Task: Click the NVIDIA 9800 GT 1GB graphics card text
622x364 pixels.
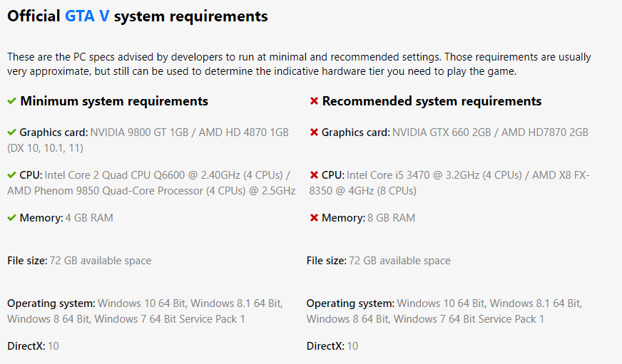Action: click(x=138, y=132)
